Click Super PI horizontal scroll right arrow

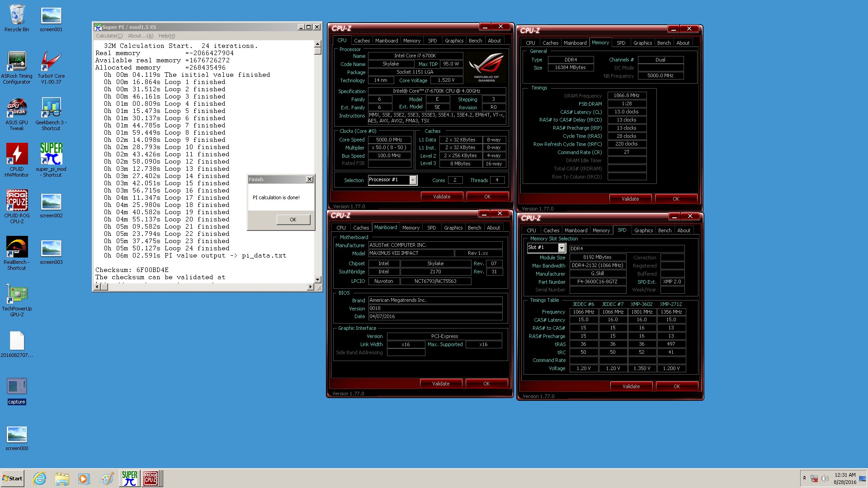(x=310, y=287)
